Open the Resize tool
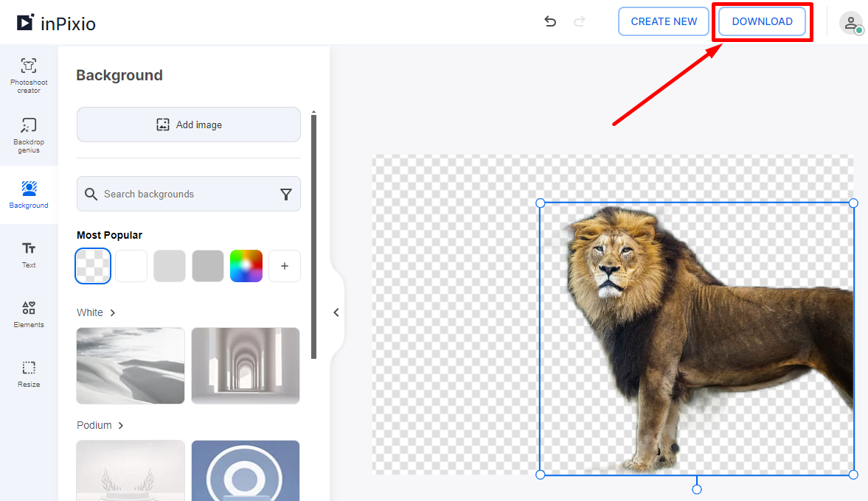This screenshot has height=501, width=868. pyautogui.click(x=29, y=374)
